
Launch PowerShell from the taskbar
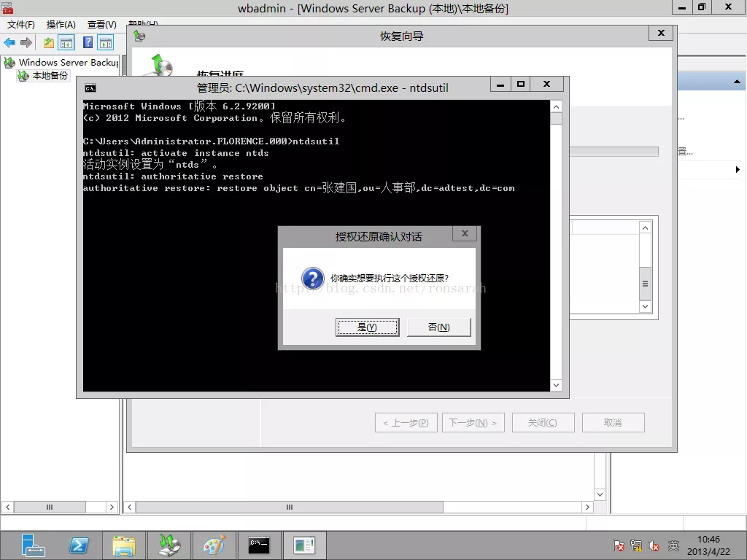pyautogui.click(x=79, y=545)
